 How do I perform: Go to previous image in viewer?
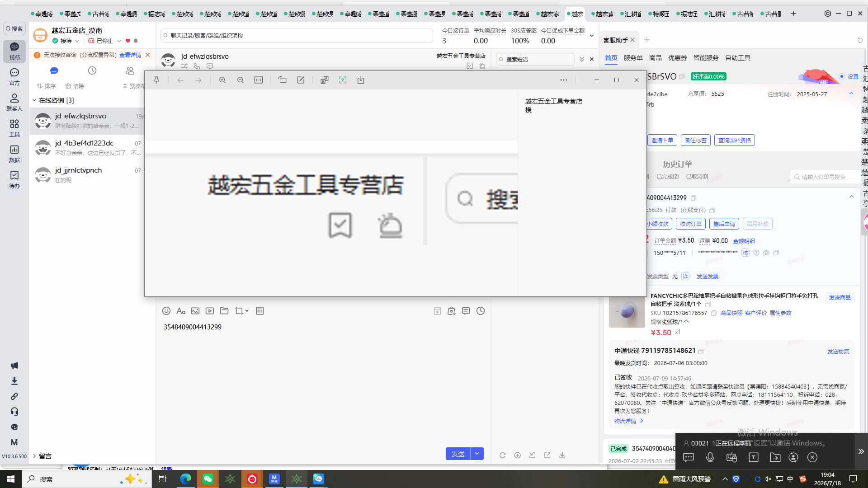(180, 80)
